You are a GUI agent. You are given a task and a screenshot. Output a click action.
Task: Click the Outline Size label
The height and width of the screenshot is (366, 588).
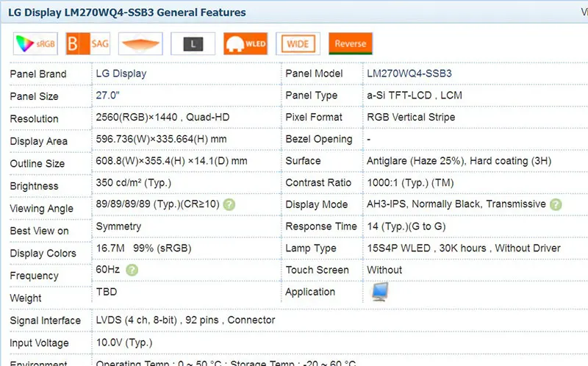(x=37, y=164)
